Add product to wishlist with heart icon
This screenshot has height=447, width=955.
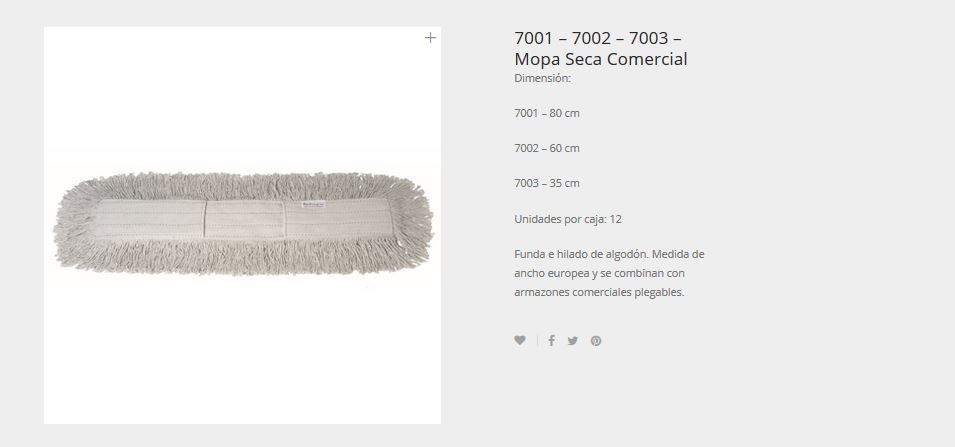(520, 340)
